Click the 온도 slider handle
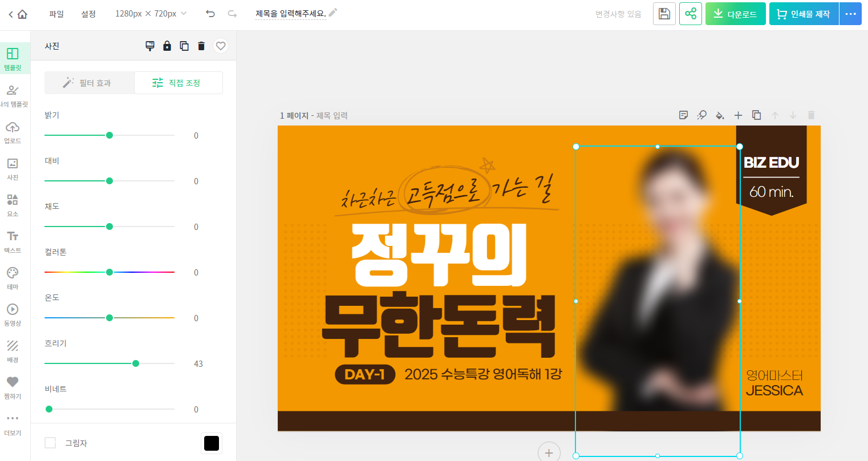 click(109, 318)
